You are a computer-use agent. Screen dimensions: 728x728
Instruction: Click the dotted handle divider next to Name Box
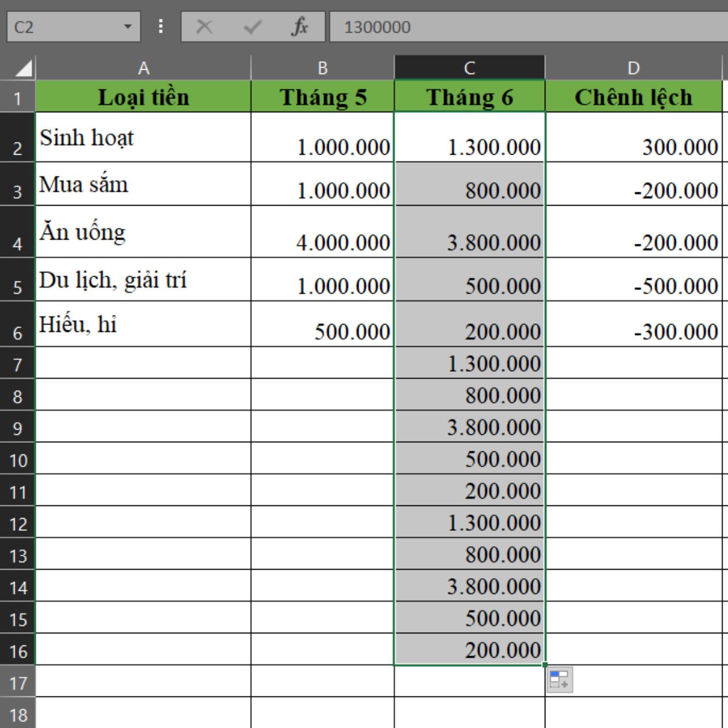point(160,26)
